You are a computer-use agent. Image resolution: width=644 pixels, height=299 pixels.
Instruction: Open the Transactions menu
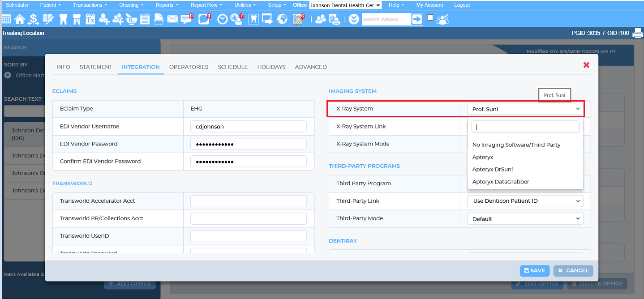point(90,5)
